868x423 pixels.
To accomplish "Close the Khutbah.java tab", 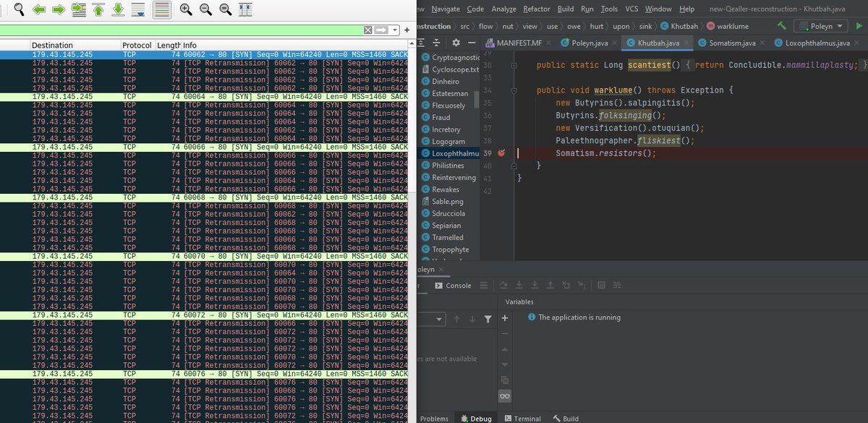I will click(x=686, y=43).
